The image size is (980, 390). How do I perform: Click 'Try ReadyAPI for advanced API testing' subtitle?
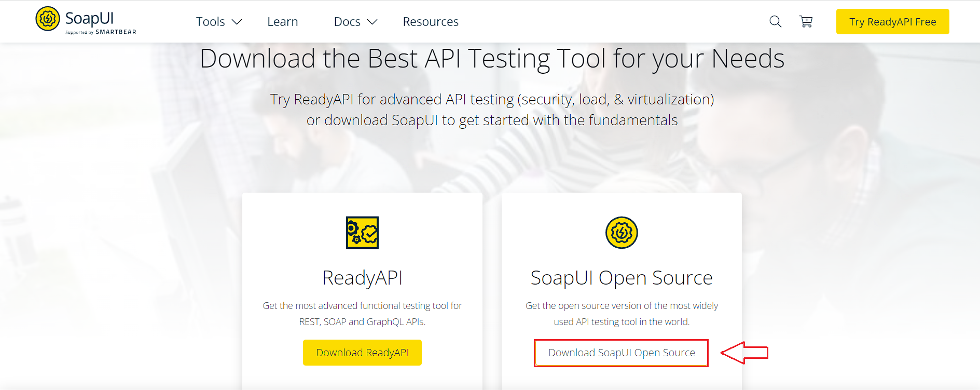(x=492, y=99)
